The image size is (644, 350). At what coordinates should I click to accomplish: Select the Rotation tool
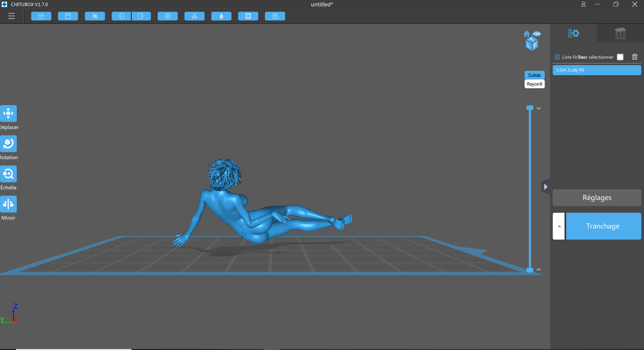(x=8, y=144)
